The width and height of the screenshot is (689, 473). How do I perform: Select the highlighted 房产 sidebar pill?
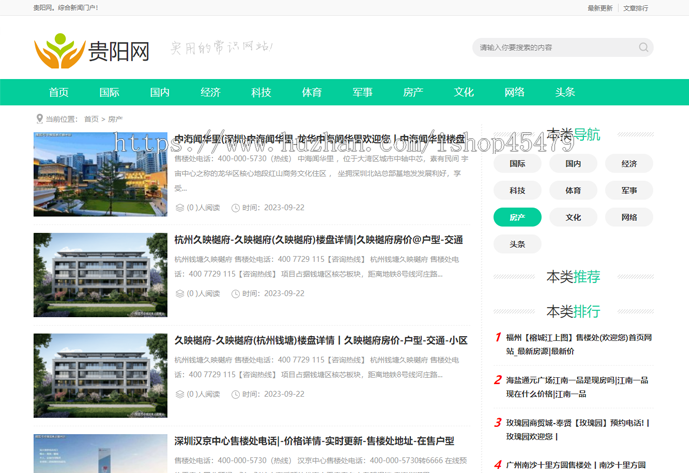[517, 217]
